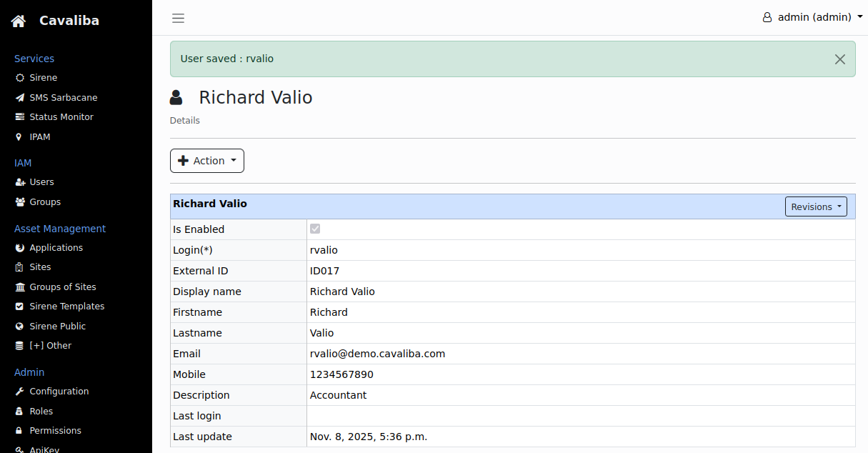Go to Users in the IAM menu

click(41, 182)
